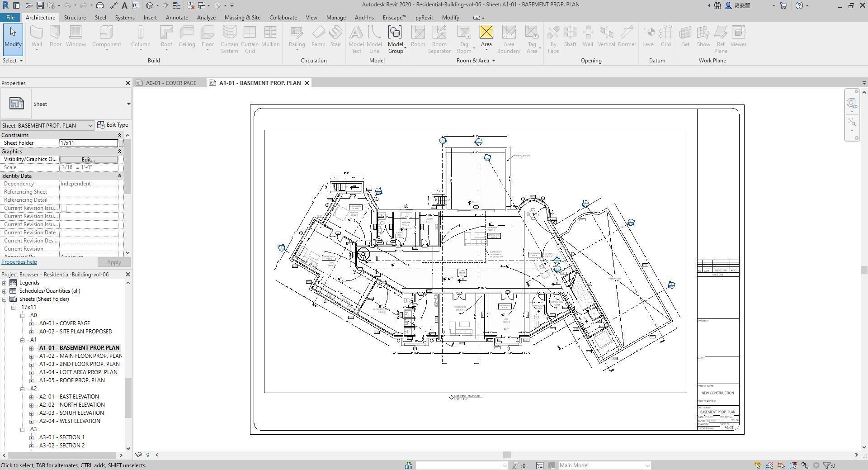Click the Save icon in quick access toolbar
The image size is (868, 470).
(40, 5)
